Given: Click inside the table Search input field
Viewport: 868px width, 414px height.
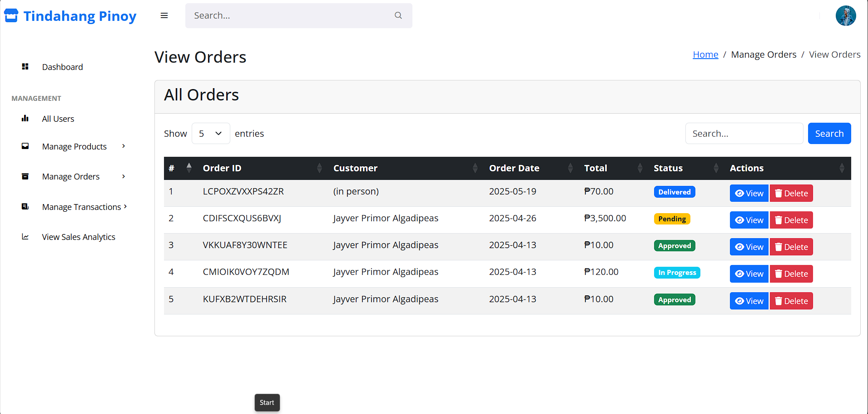Looking at the screenshot, I should point(744,133).
